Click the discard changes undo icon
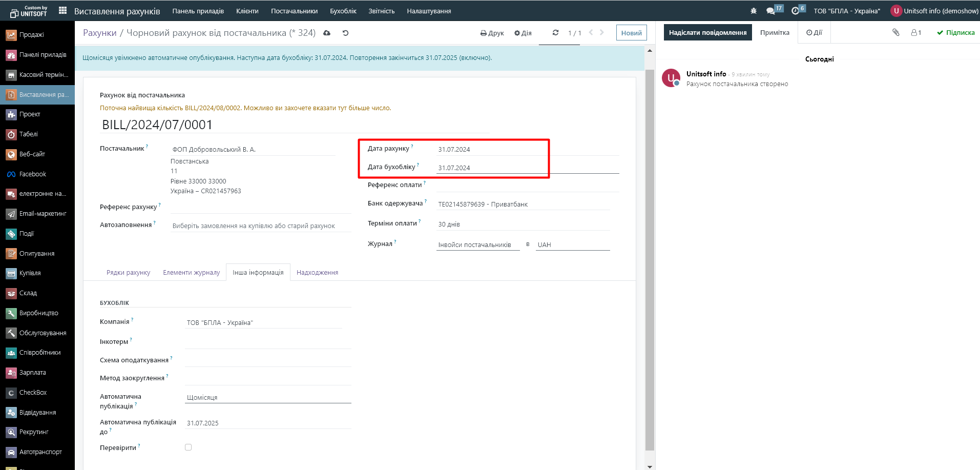 [345, 33]
